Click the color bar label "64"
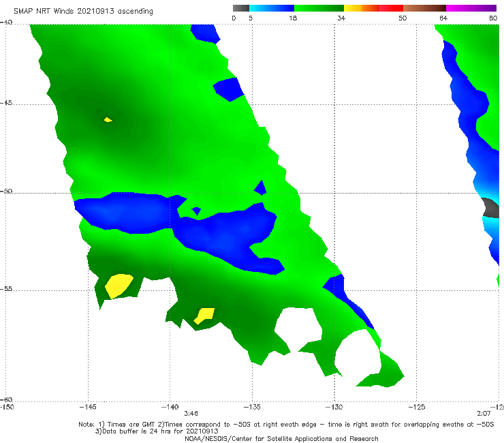Image resolution: width=504 pixels, height=443 pixels. [443, 18]
